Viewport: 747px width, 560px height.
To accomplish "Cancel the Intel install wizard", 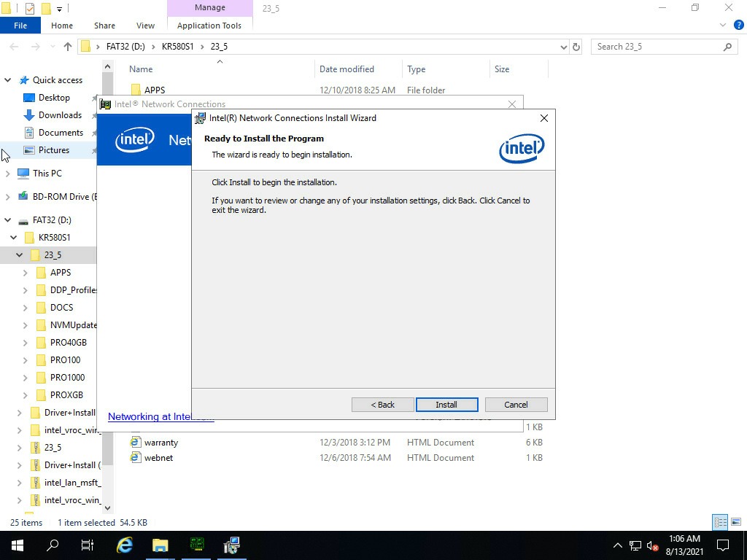I will tap(516, 404).
